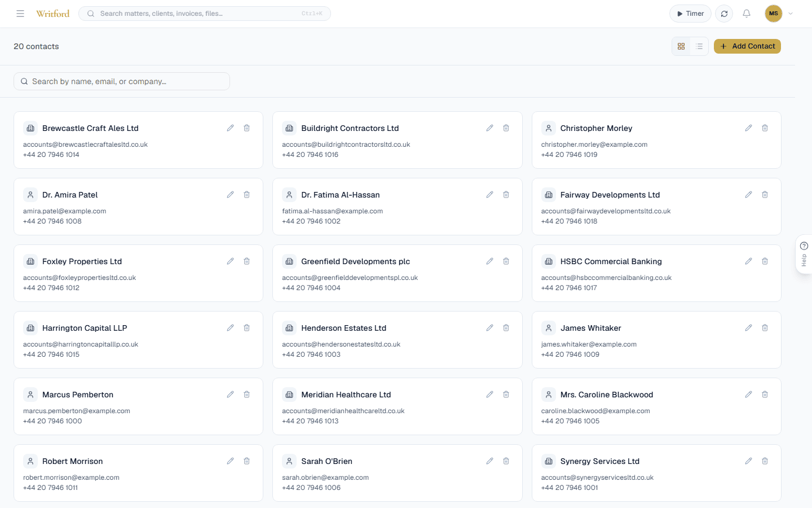Delete the Henderson Estates Ltd contact
This screenshot has height=508, width=812.
pyautogui.click(x=506, y=328)
